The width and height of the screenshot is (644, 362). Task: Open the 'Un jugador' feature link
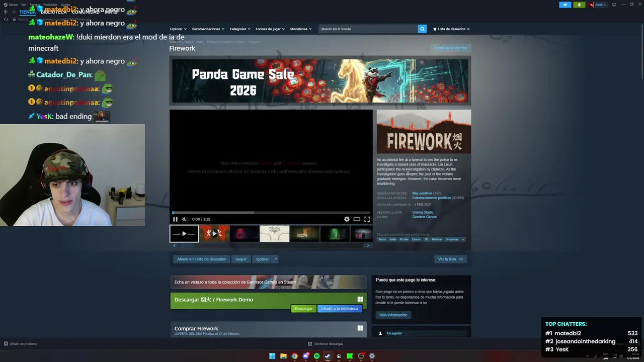click(394, 333)
